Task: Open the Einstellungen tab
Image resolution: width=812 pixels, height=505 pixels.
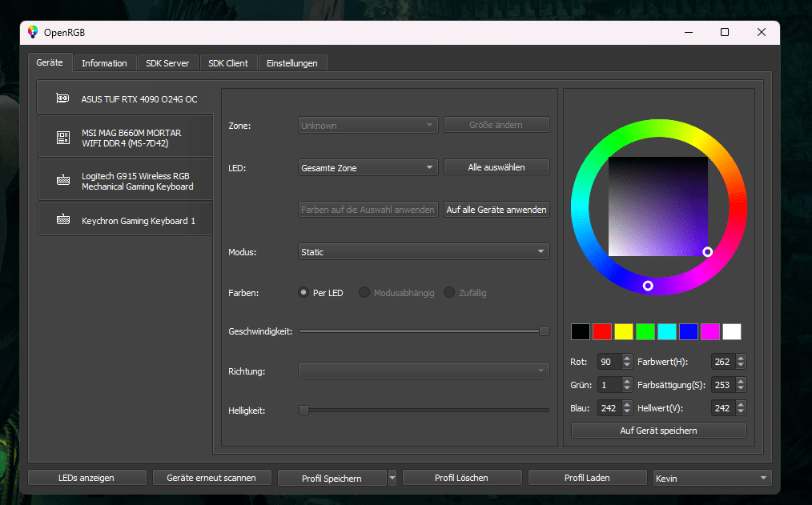Action: click(x=292, y=63)
